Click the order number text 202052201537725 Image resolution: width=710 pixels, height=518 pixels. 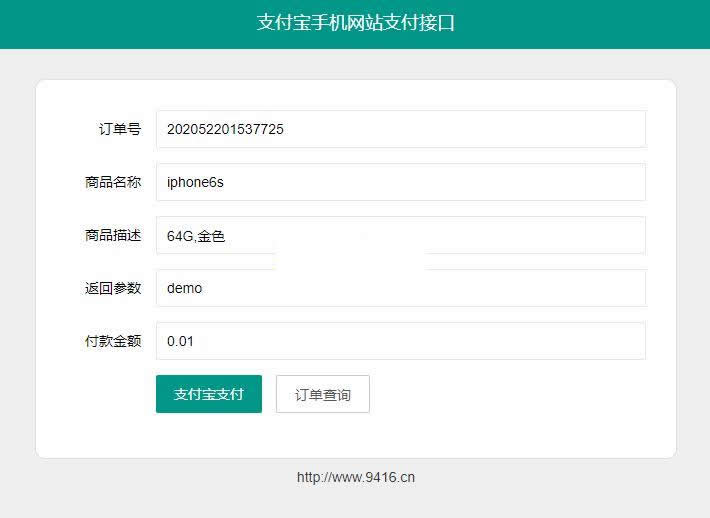(225, 129)
